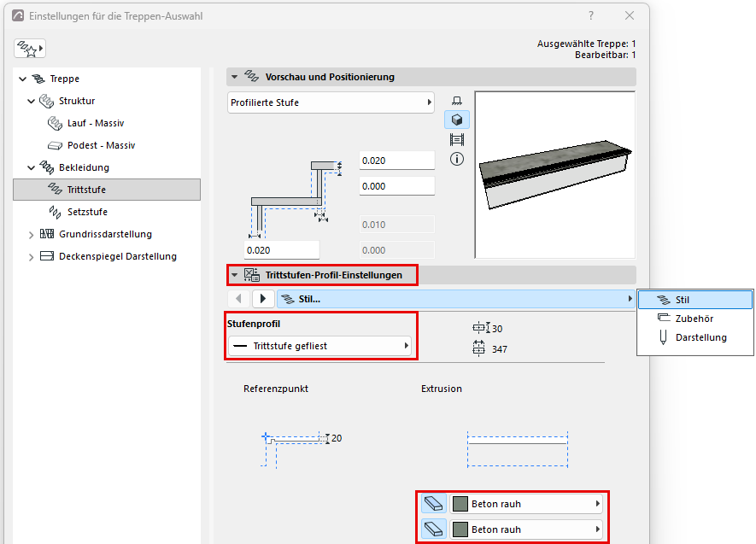
Task: Switch preview to floor plan view
Action: (456, 100)
